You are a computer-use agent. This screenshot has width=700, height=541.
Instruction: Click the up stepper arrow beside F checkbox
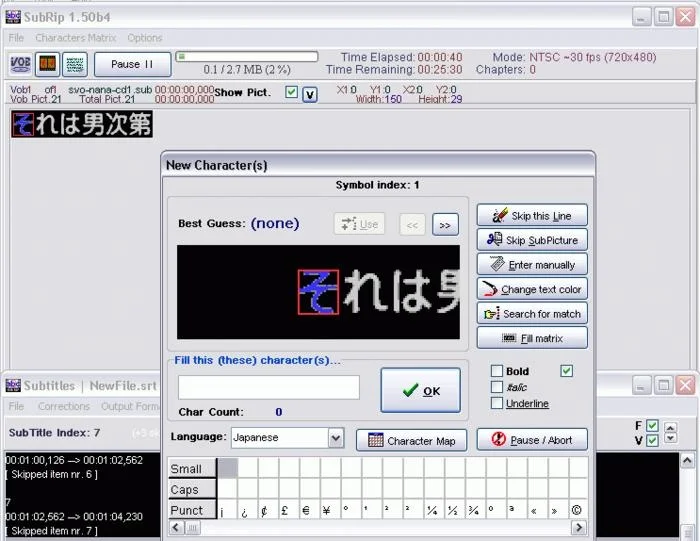[670, 428]
